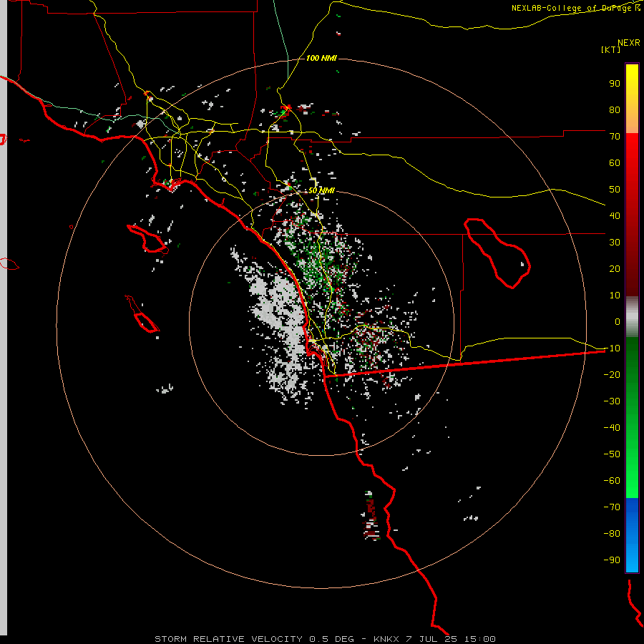This screenshot has width=644, height=644.
Task: Click the 30 value on the velocity scale
Action: pos(615,243)
